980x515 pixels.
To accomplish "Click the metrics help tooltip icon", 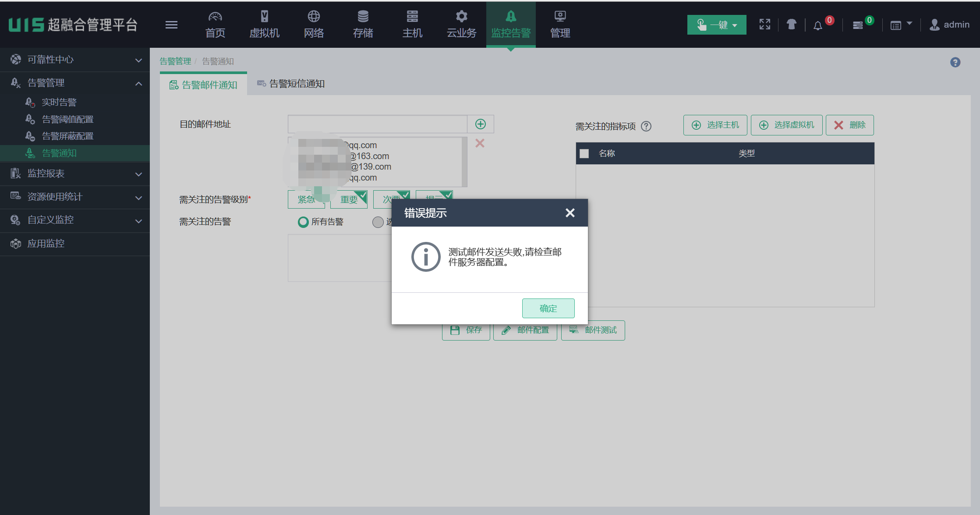I will point(646,126).
